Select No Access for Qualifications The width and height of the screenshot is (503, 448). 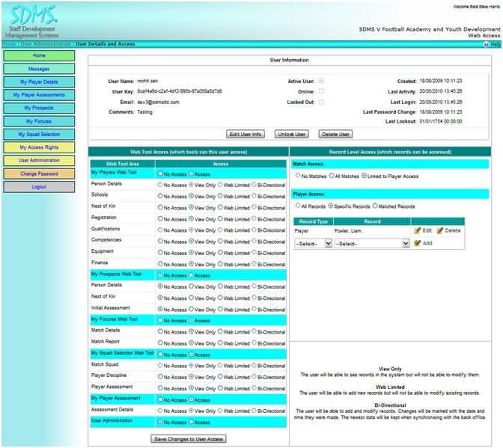coord(160,230)
